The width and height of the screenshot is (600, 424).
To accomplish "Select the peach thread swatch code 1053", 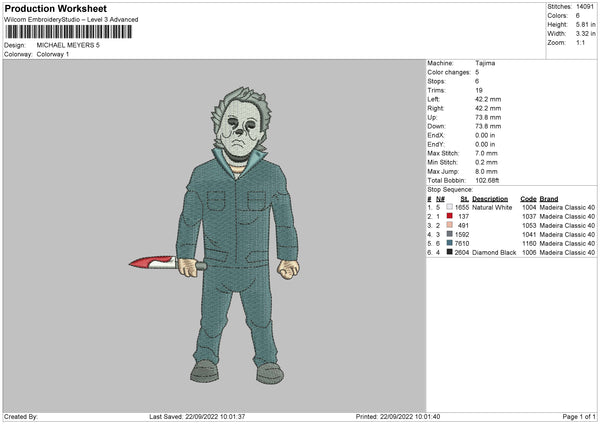I will (x=449, y=225).
